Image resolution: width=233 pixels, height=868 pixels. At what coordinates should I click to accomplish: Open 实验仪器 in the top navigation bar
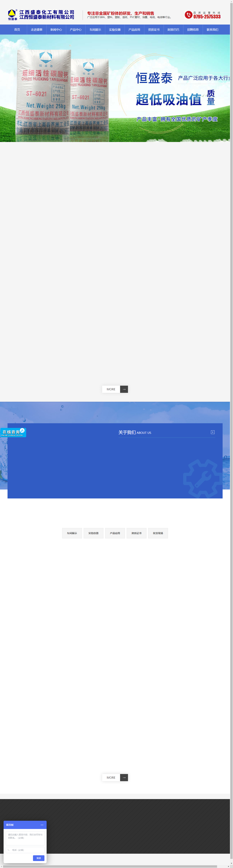coord(115,30)
